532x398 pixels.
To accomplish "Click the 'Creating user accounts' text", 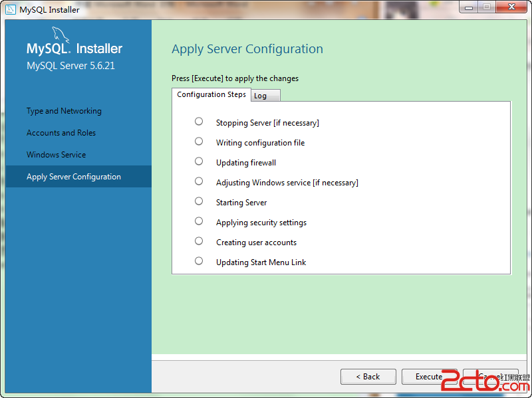I will click(256, 243).
